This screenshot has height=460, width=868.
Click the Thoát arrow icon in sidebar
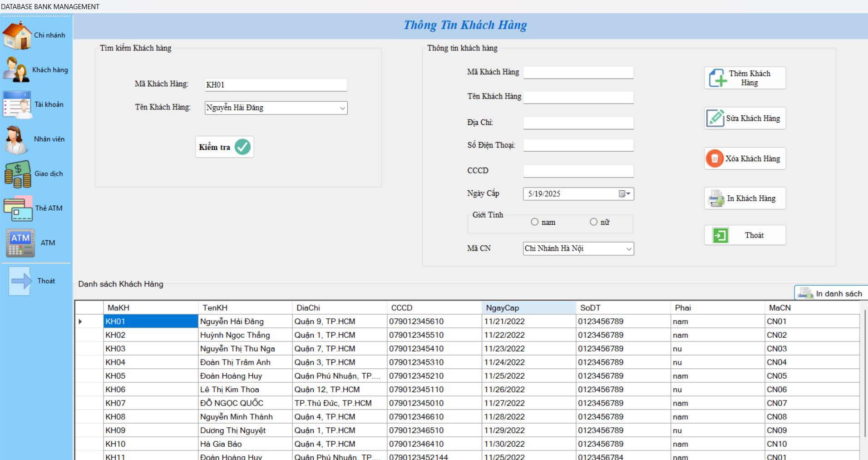(x=20, y=281)
